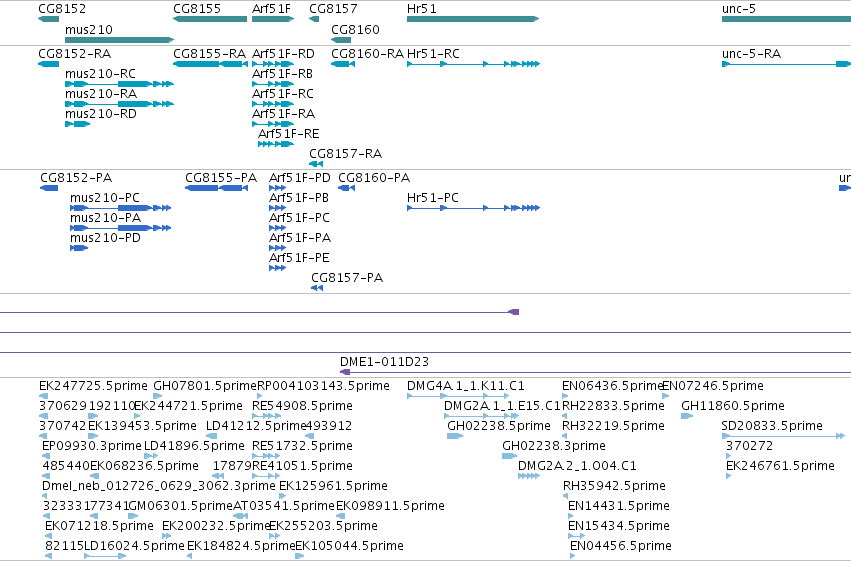This screenshot has width=851, height=561.
Task: Click EST GH07801.5prime
Action: tap(205, 386)
